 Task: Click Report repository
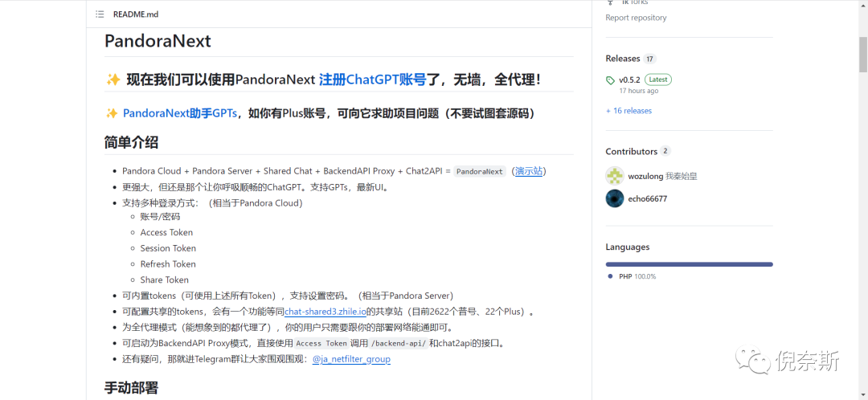pos(636,18)
